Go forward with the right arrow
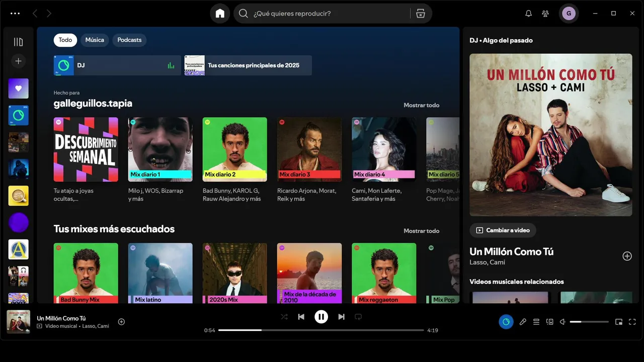Screen dimensions: 644x362 pos(49,14)
